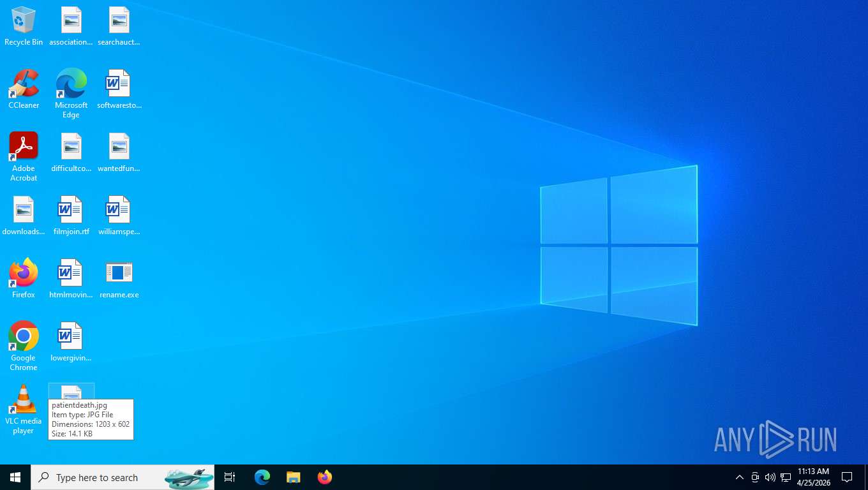Screen dimensions: 868x490
Task: Select the difficultco... image file
Action: (x=71, y=152)
